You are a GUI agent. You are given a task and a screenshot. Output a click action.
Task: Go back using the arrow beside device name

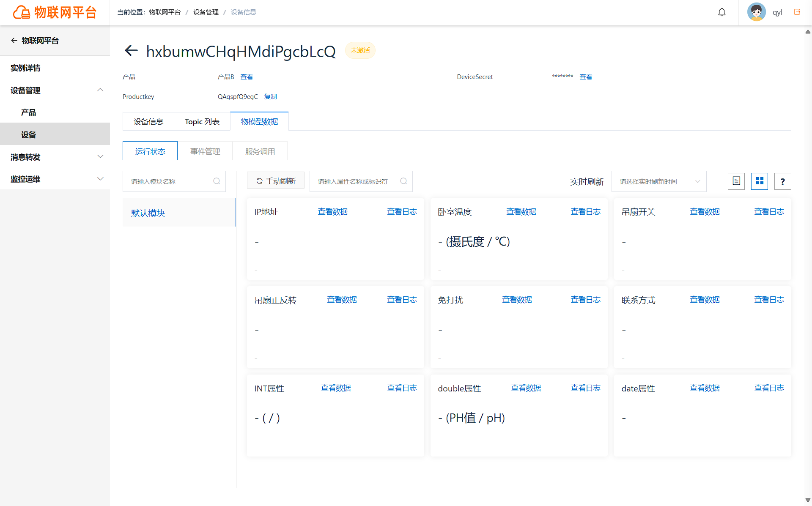[x=131, y=51]
